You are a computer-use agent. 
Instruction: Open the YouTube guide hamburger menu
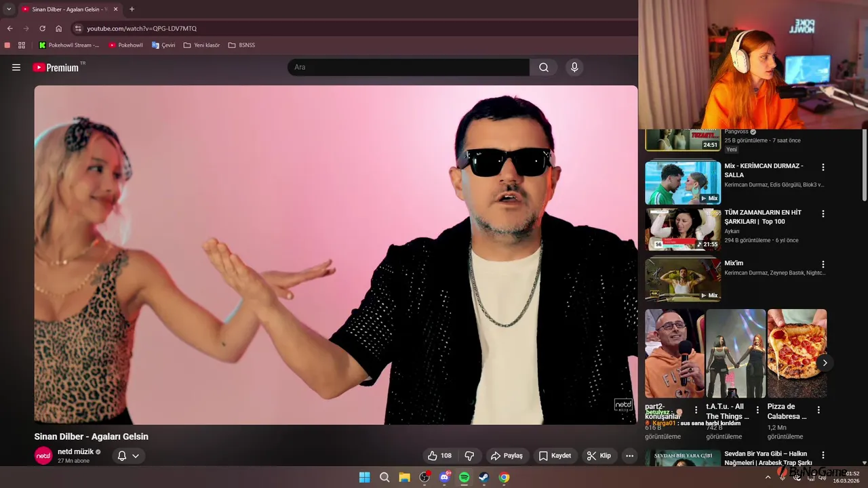coord(16,67)
